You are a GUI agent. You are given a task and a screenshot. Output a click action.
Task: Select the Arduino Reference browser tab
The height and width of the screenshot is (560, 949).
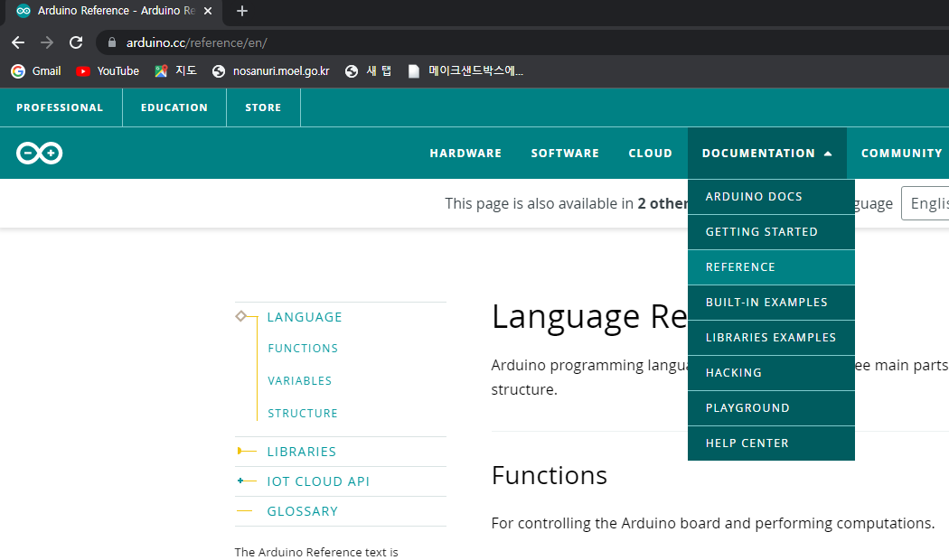114,11
